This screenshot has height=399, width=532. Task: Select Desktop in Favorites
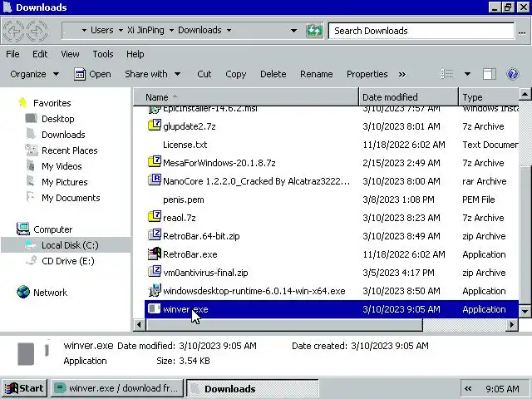[x=57, y=119]
